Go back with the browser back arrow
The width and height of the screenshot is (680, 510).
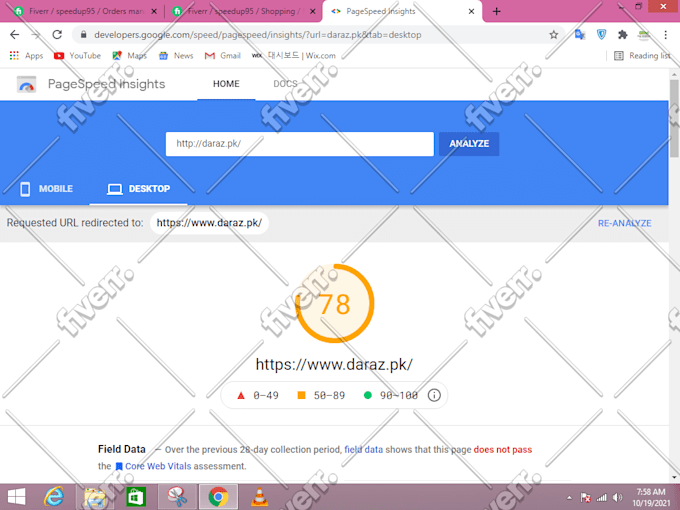14,35
